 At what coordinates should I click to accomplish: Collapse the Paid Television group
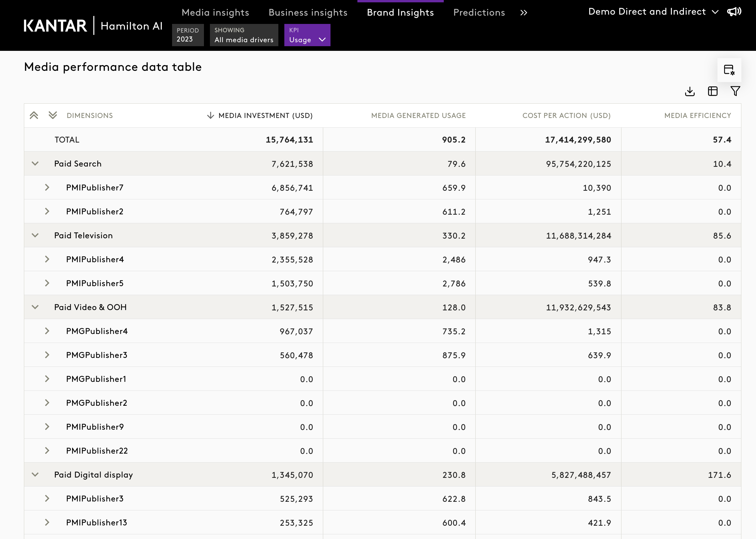[35, 235]
